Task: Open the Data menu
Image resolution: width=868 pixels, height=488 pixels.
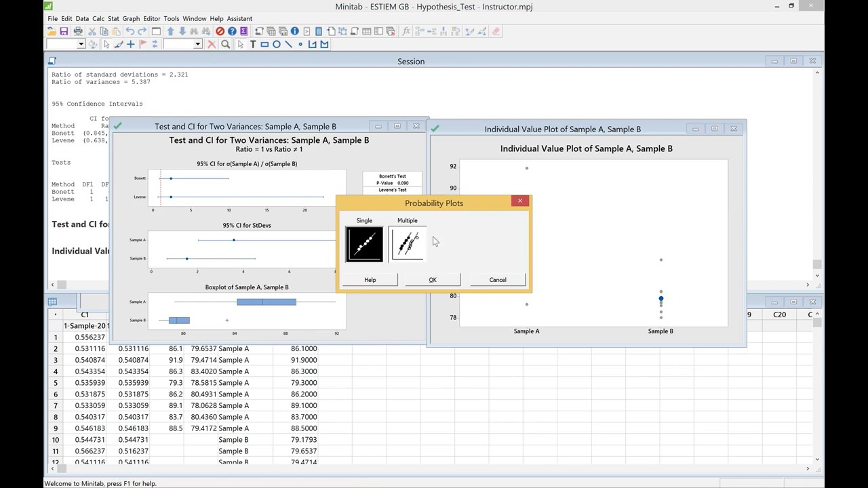Action: (82, 19)
